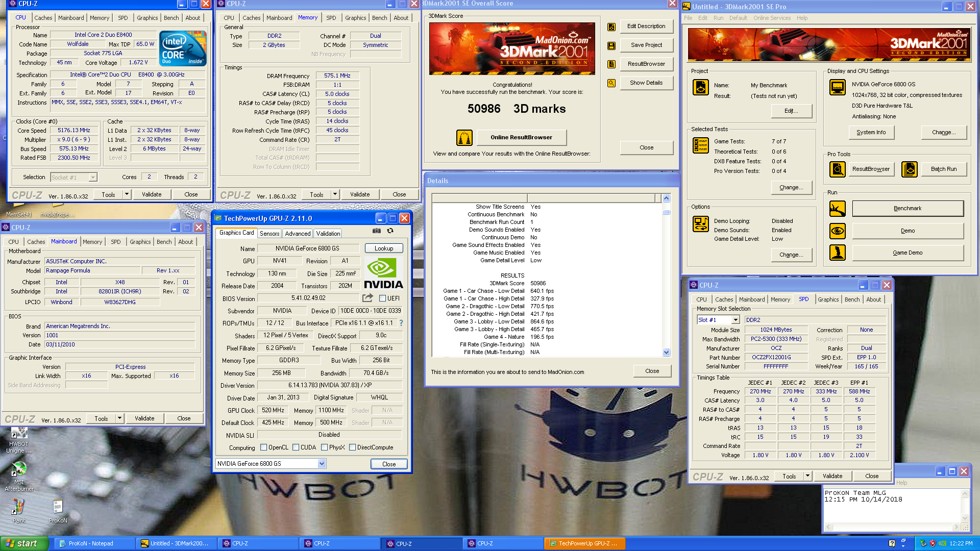The height and width of the screenshot is (551, 980).
Task: Click the Project icon in 3DMark2001 SE Pro
Action: [700, 87]
